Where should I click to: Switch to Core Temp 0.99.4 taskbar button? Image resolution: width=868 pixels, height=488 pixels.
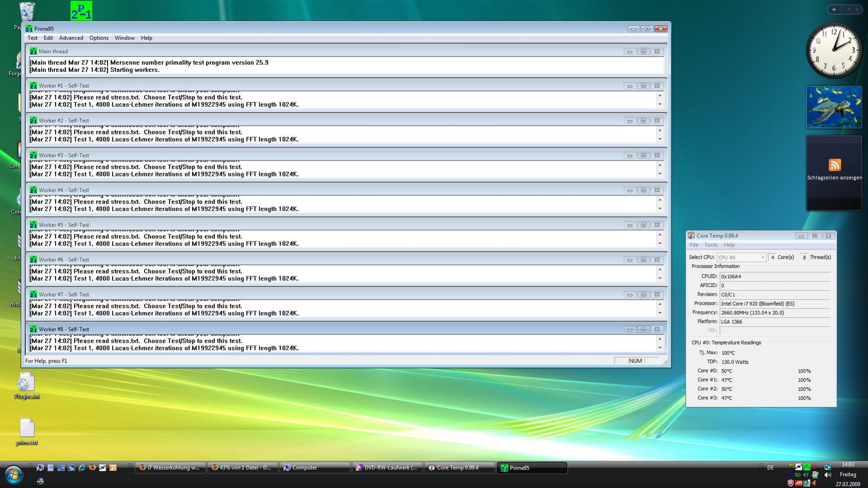[x=460, y=468]
